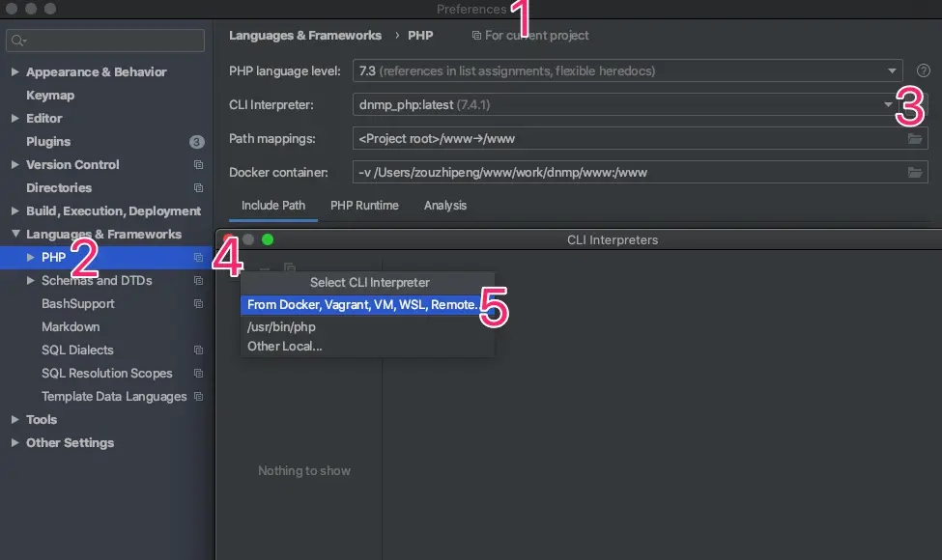
Task: Select Other Local... interpreter option
Action: coord(367,347)
